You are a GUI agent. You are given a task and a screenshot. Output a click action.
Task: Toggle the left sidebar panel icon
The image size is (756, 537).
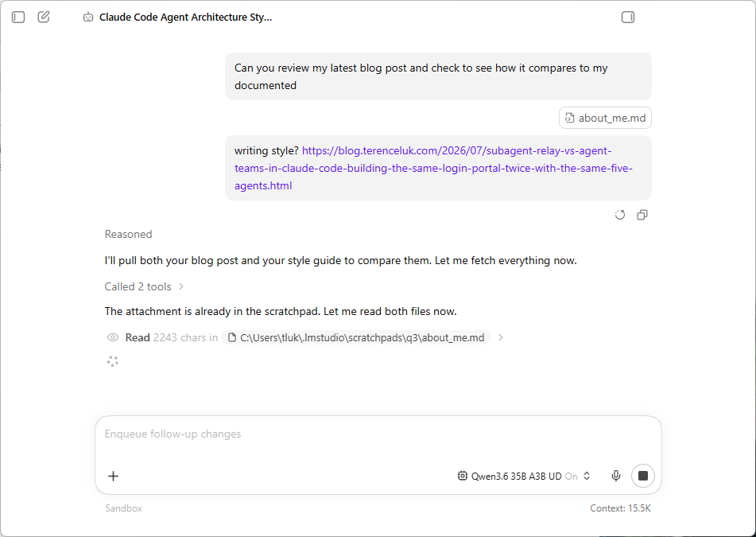coord(18,18)
